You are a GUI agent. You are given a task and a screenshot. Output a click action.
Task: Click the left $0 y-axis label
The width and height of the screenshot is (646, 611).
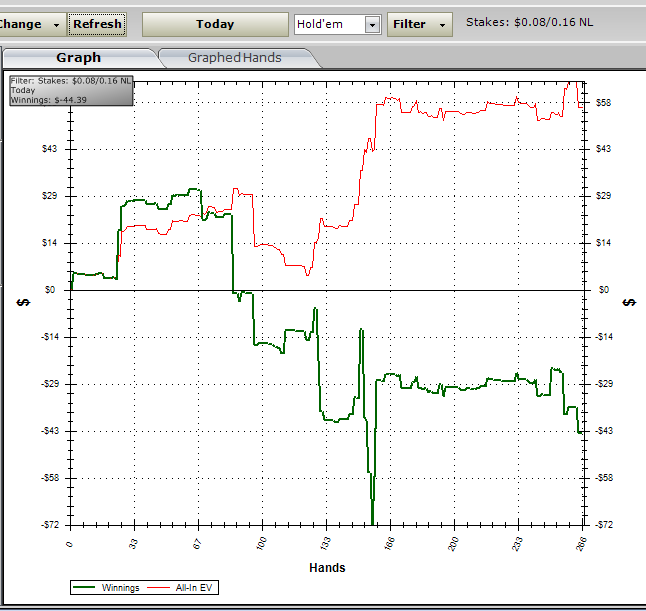(50, 290)
